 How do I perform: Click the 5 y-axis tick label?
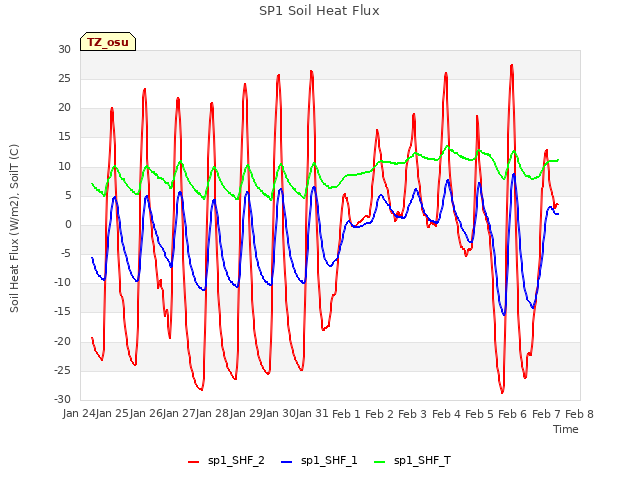68,196
